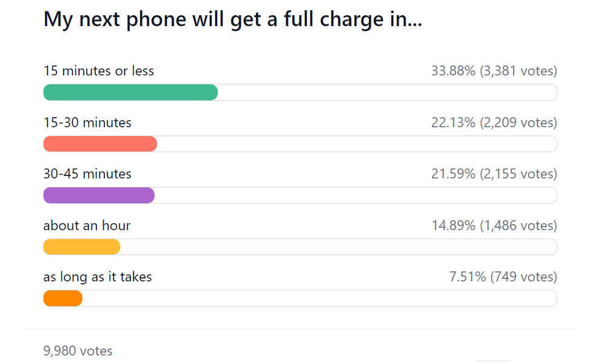Click the 7.51% (749 votes) result text

[503, 277]
